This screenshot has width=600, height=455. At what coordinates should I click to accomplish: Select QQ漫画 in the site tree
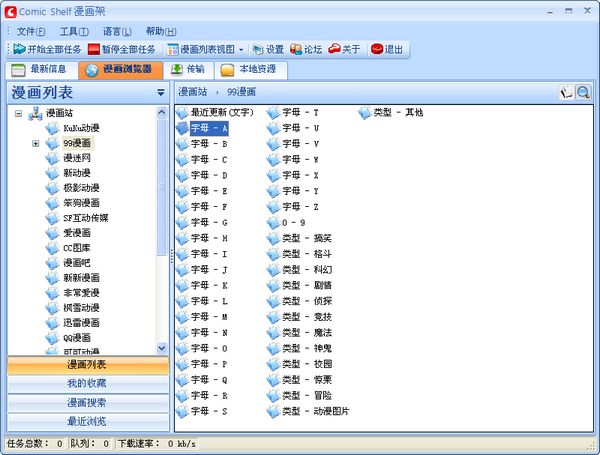(77, 338)
